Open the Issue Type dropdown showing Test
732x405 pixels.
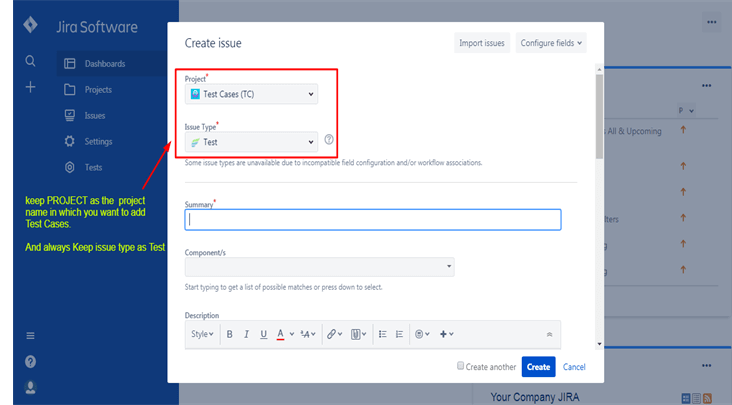tap(251, 142)
